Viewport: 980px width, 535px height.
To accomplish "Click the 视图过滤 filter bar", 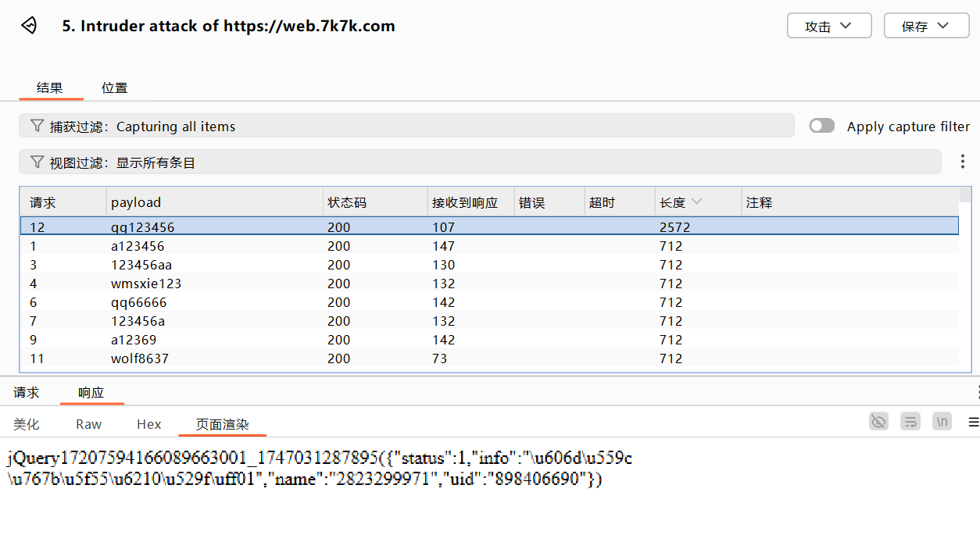I will [x=480, y=162].
